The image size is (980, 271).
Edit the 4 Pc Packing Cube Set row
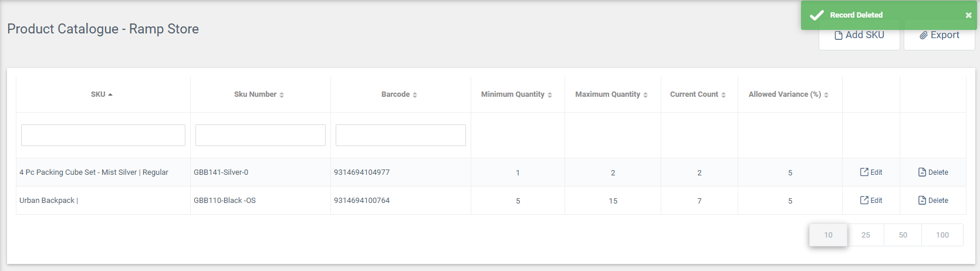(871, 172)
